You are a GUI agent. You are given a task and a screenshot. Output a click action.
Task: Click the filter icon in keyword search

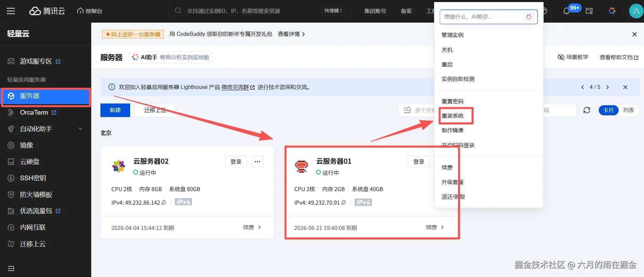[x=407, y=110]
